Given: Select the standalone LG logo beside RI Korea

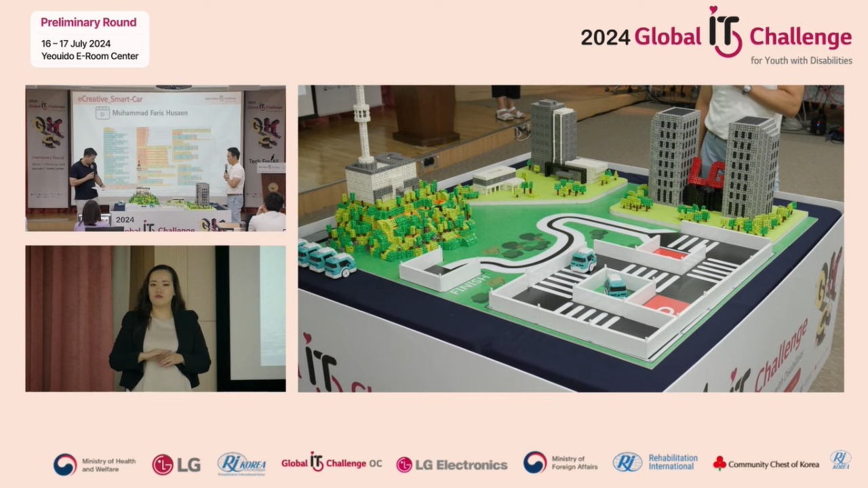Looking at the screenshot, I should tap(176, 464).
